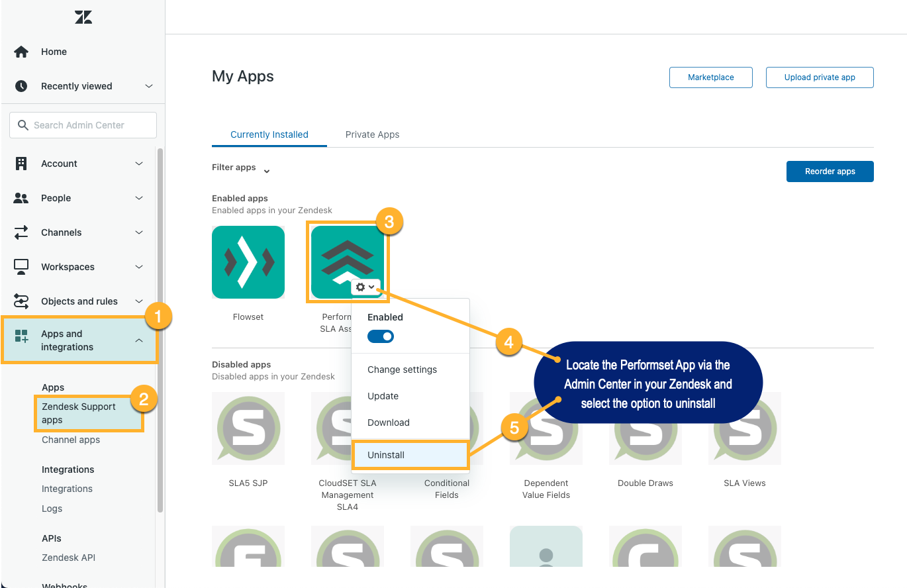Image resolution: width=907 pixels, height=588 pixels.
Task: Open the Filter apps dropdown arrow
Action: tap(267, 171)
